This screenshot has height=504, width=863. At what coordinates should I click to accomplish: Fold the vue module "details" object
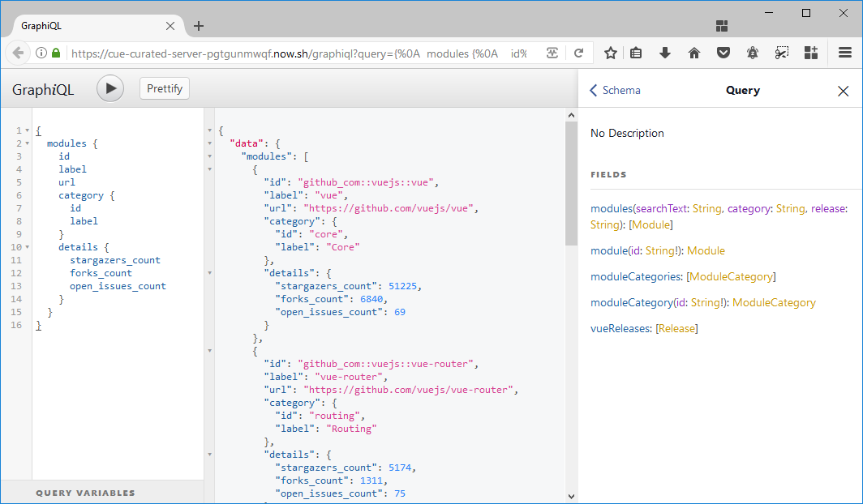coord(210,273)
